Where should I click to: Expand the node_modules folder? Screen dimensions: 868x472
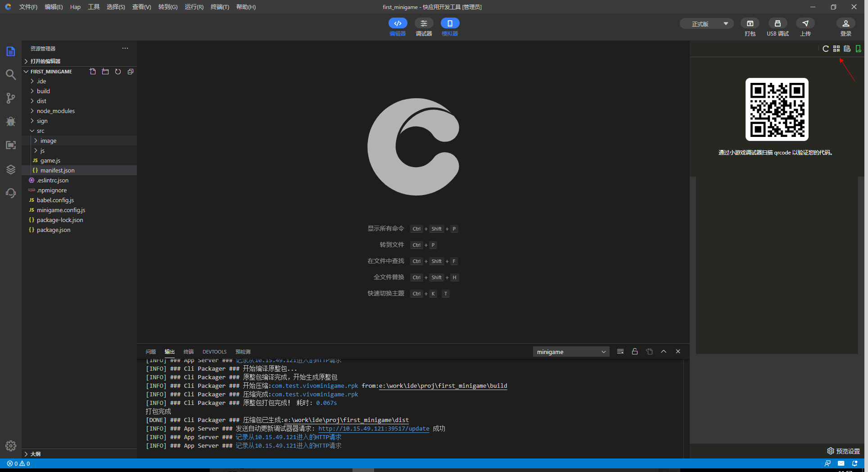coord(79,111)
